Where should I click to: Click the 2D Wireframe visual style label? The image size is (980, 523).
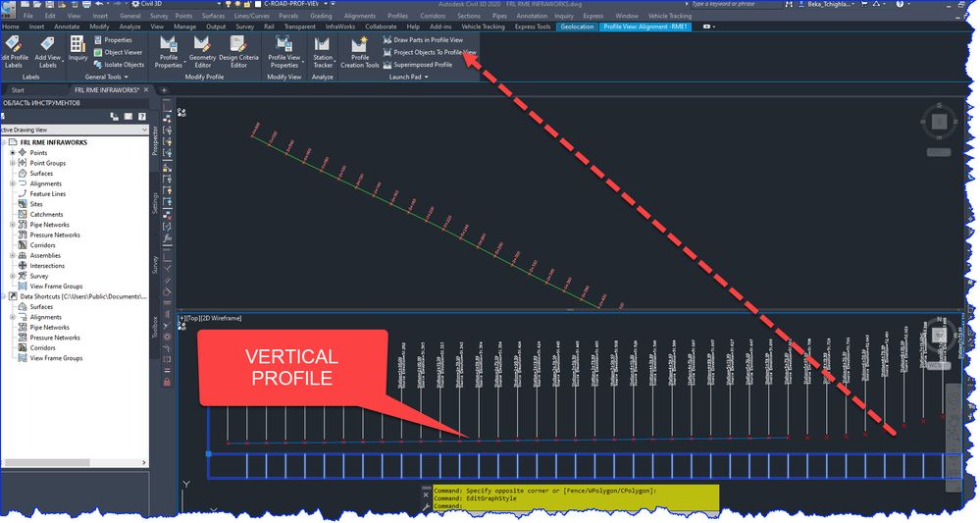point(222,318)
